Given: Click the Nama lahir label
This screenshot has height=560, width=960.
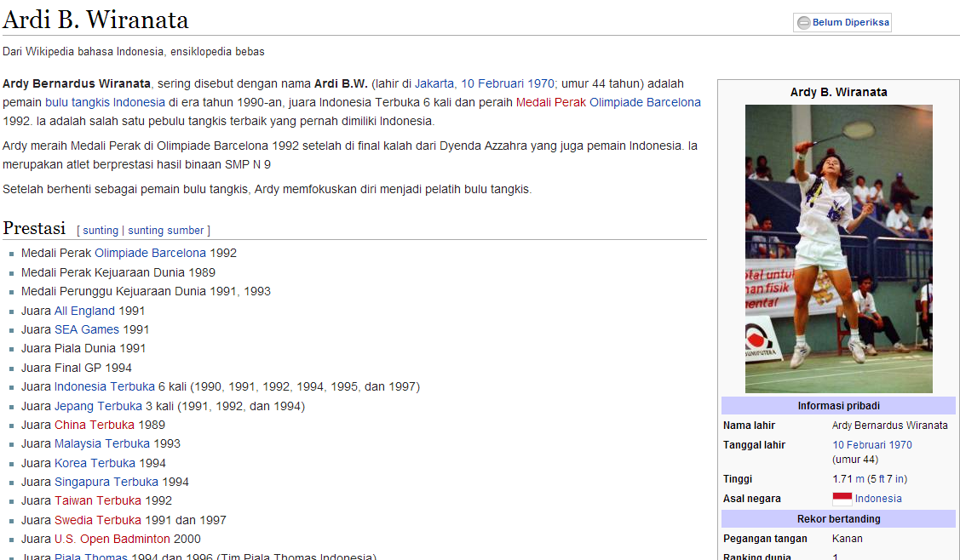Looking at the screenshot, I should click(x=749, y=426).
